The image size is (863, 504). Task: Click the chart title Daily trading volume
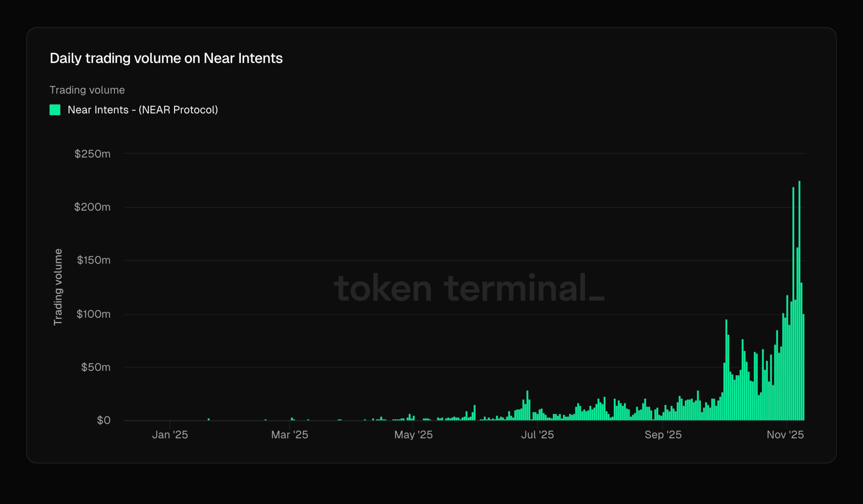pos(166,58)
